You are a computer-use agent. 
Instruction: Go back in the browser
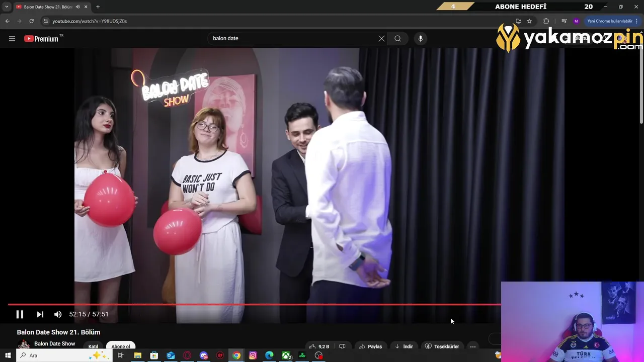coord(7,21)
